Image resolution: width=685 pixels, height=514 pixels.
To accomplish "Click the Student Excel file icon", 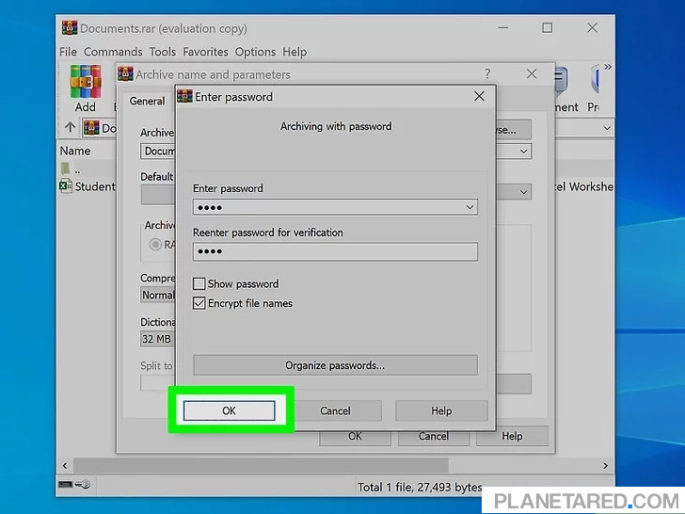I will pyautogui.click(x=66, y=186).
